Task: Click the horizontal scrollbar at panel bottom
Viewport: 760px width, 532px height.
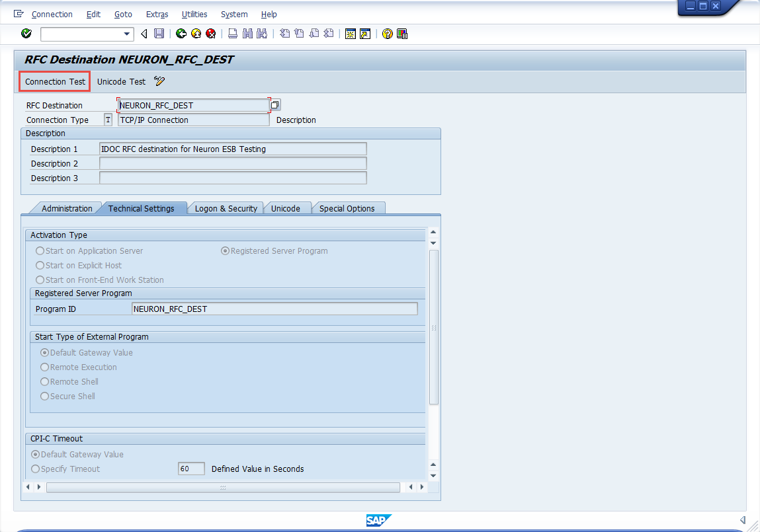Action: click(223, 487)
